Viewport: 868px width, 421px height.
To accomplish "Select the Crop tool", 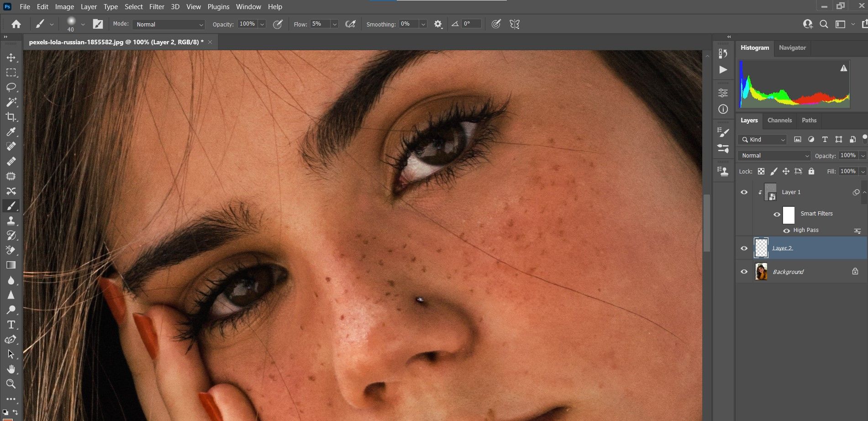I will click(11, 117).
